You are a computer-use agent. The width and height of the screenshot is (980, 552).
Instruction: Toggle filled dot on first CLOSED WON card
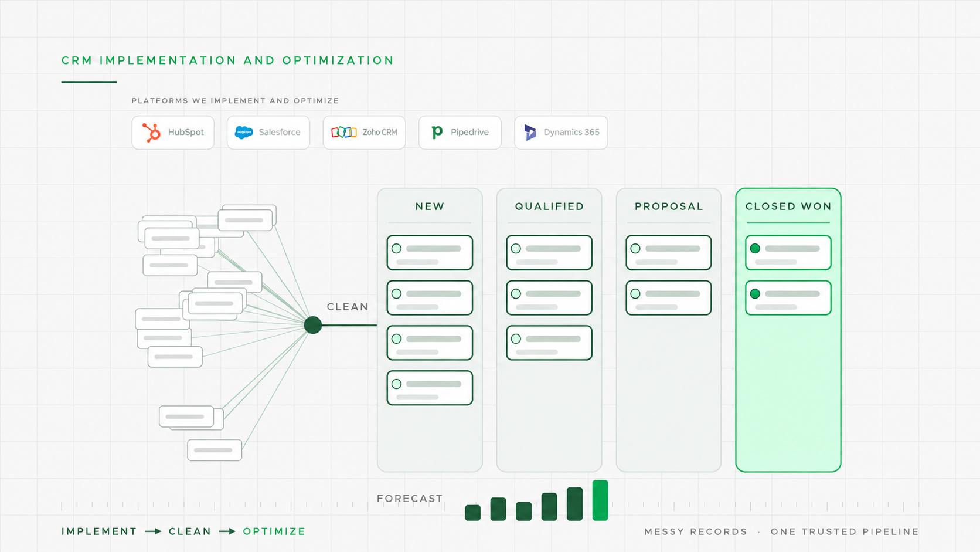pyautogui.click(x=756, y=249)
